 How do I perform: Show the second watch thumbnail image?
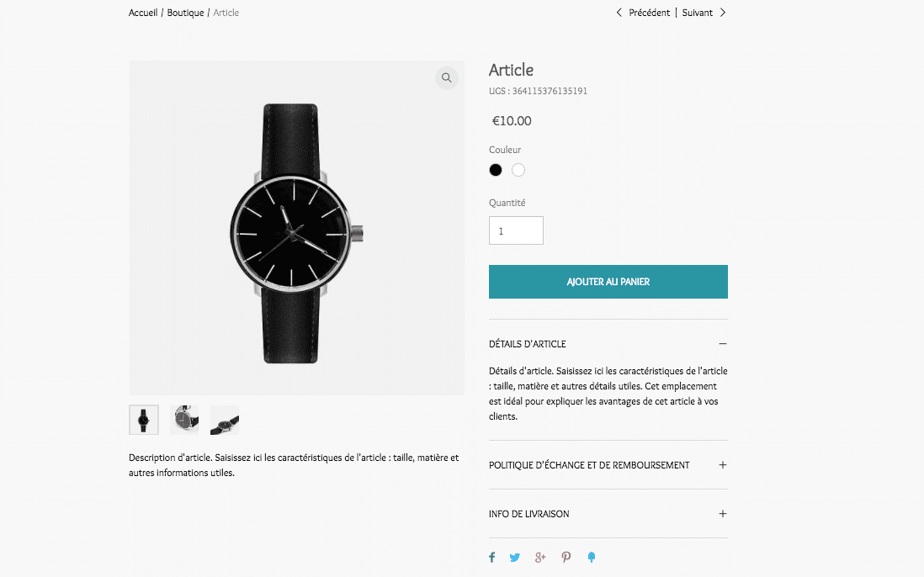184,420
